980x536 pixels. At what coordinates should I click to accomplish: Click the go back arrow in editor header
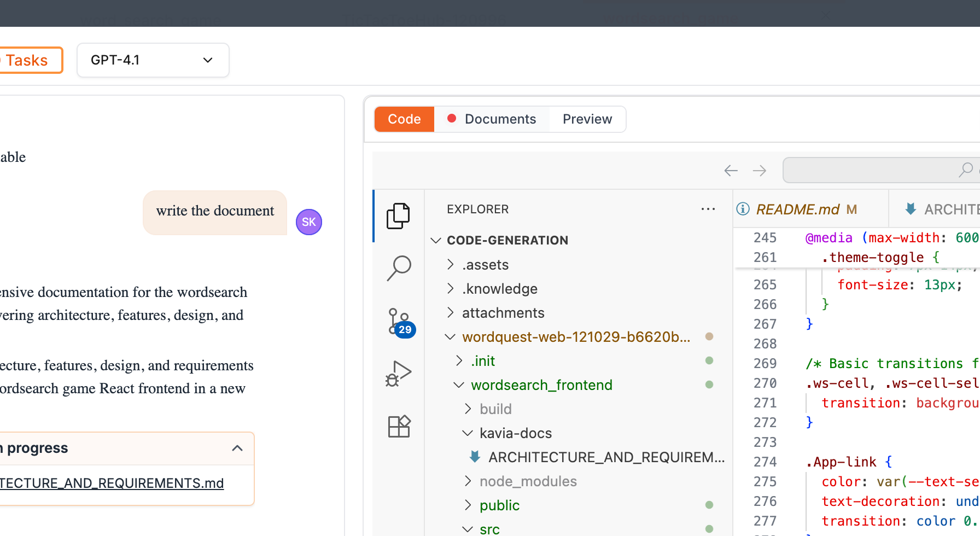(x=731, y=171)
